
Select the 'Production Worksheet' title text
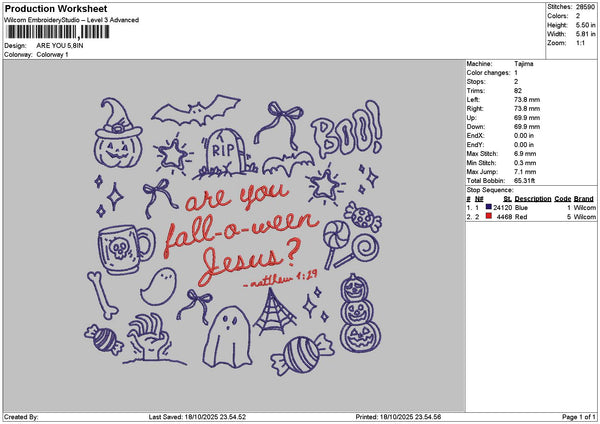tap(56, 9)
